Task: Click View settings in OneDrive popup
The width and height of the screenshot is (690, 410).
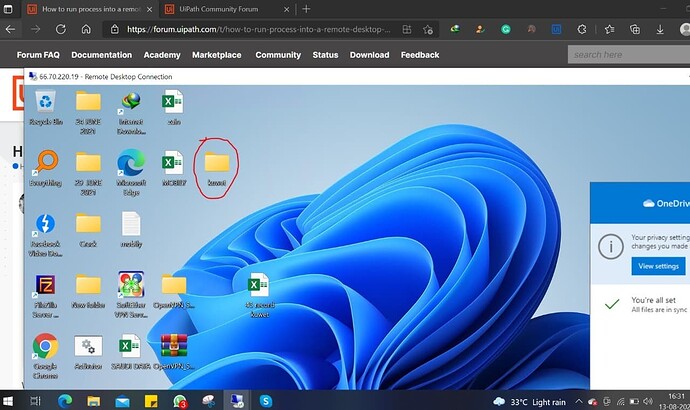Action: point(658,266)
